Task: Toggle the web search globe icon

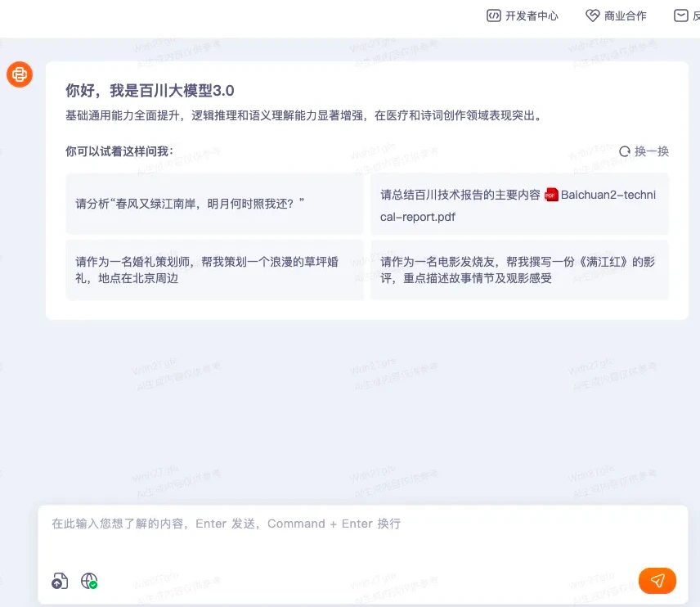Action: [x=89, y=581]
